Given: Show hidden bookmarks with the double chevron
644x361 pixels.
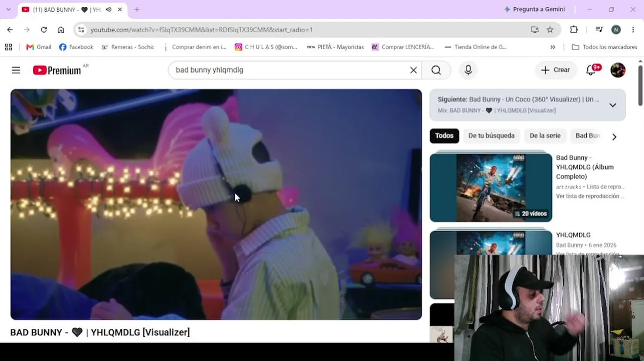Looking at the screenshot, I should [553, 47].
